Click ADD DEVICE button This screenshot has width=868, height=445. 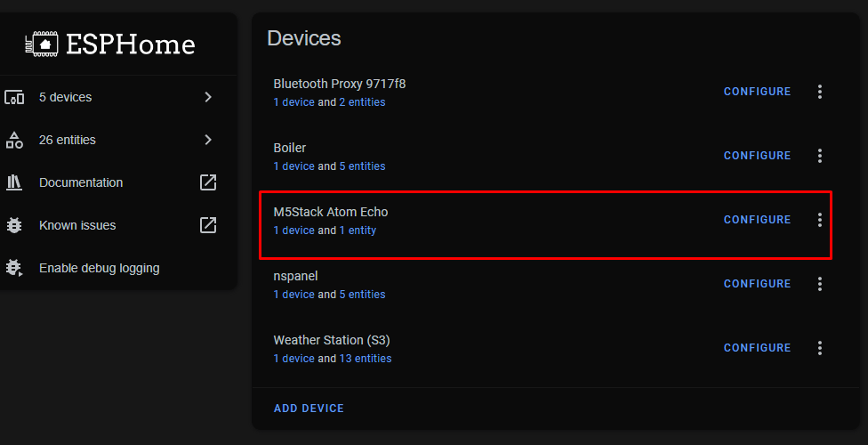(309, 409)
